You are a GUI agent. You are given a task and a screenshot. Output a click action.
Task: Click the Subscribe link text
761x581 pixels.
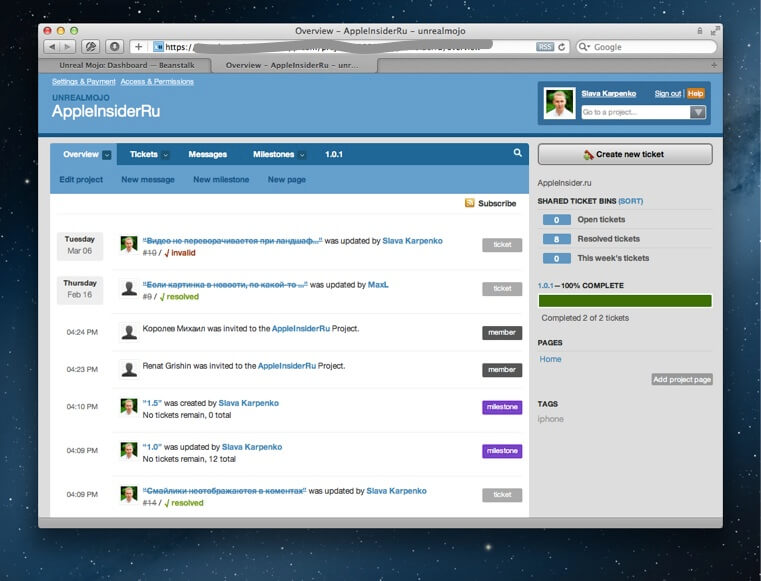click(497, 203)
